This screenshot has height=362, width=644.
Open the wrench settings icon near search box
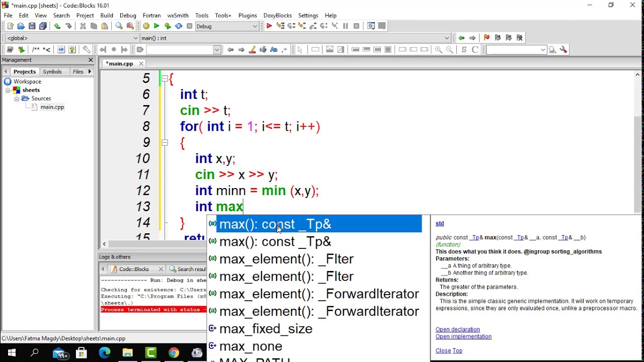click(563, 50)
